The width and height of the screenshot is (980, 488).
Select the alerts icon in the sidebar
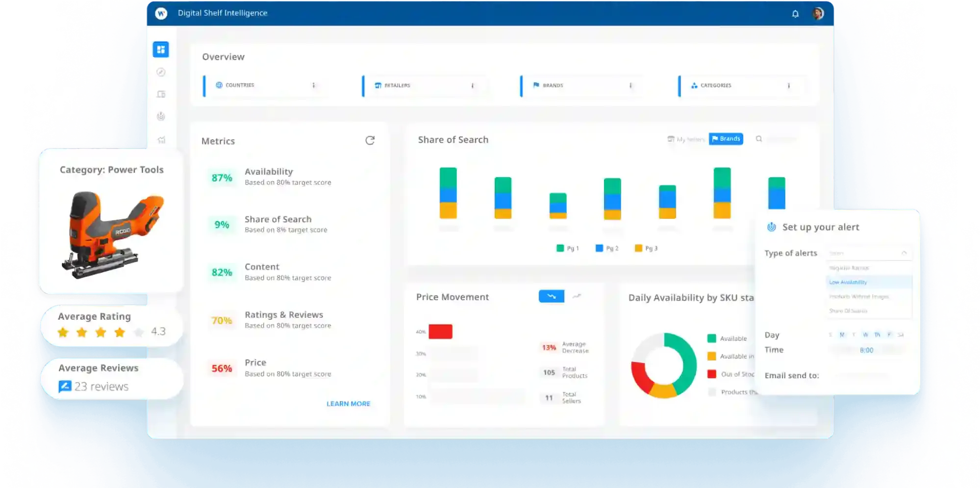161,116
